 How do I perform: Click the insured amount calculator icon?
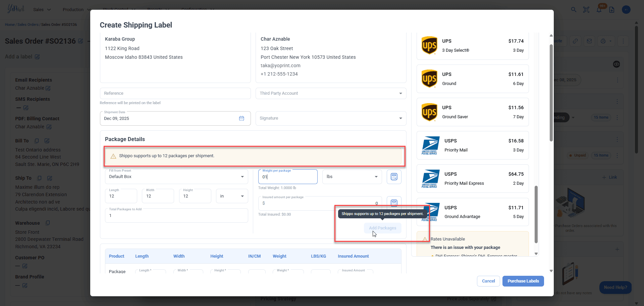[x=394, y=202]
